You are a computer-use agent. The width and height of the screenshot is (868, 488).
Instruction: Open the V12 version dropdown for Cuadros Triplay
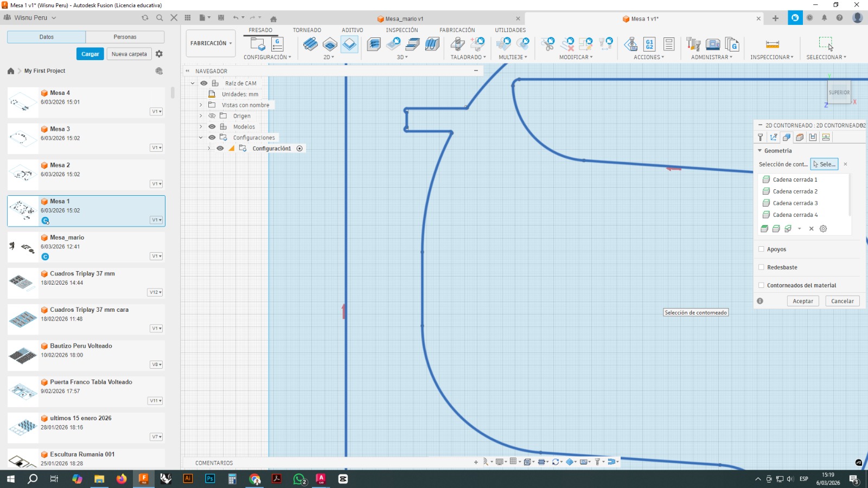155,292
